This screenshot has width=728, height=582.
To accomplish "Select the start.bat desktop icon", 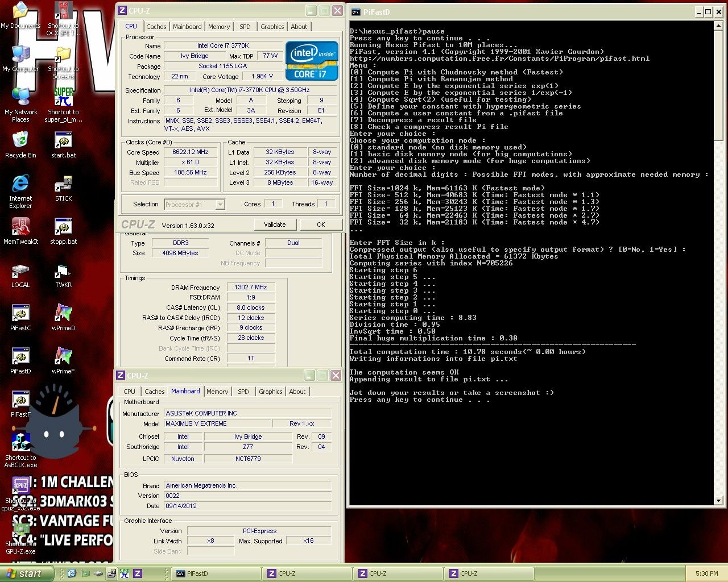I will 63,145.
